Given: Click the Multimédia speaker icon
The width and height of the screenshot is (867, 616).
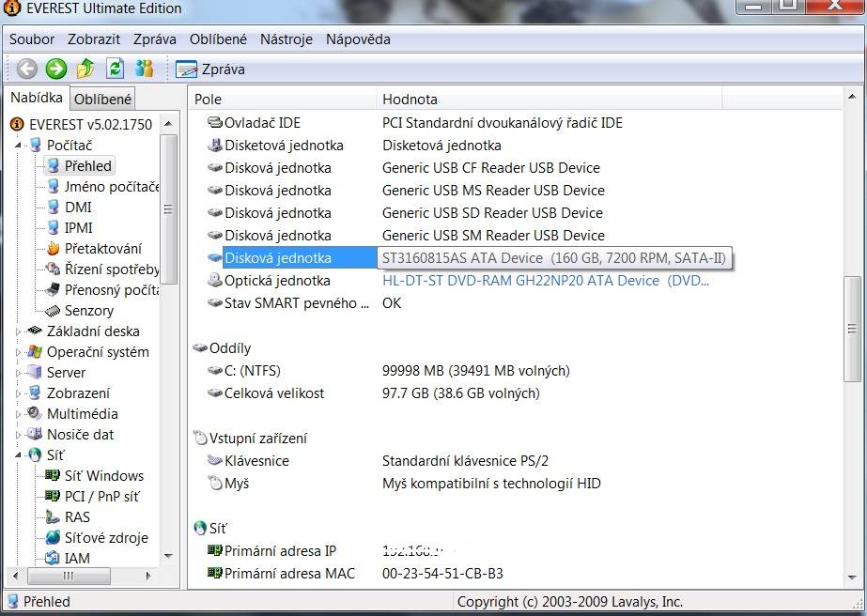Looking at the screenshot, I should [35, 413].
